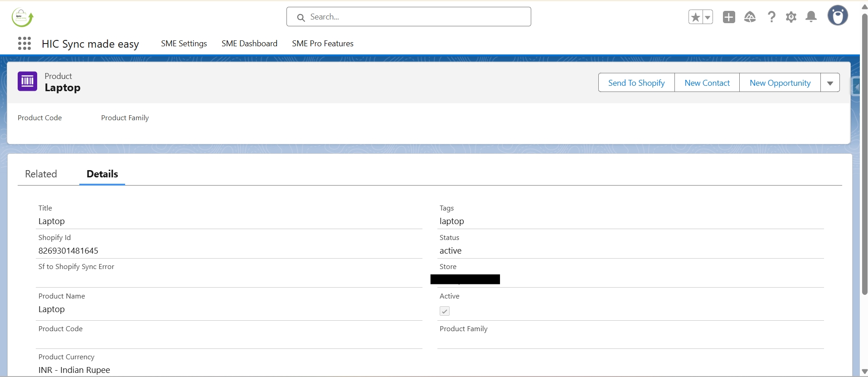Click the Product record icon
The image size is (868, 377).
click(27, 81)
